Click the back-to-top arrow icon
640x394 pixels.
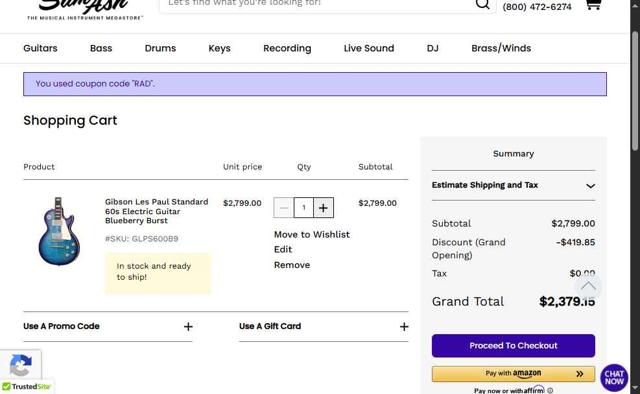588,286
